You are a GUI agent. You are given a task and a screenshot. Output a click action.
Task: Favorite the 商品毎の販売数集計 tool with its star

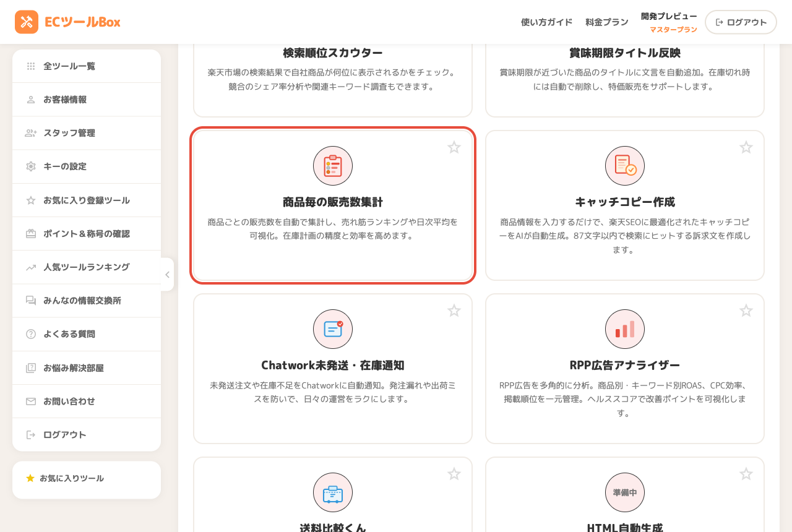(454, 147)
